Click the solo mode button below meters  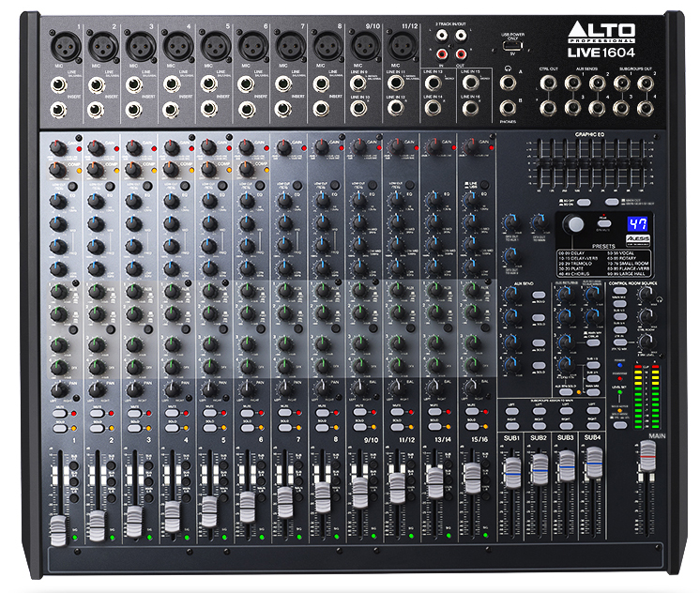(x=619, y=425)
